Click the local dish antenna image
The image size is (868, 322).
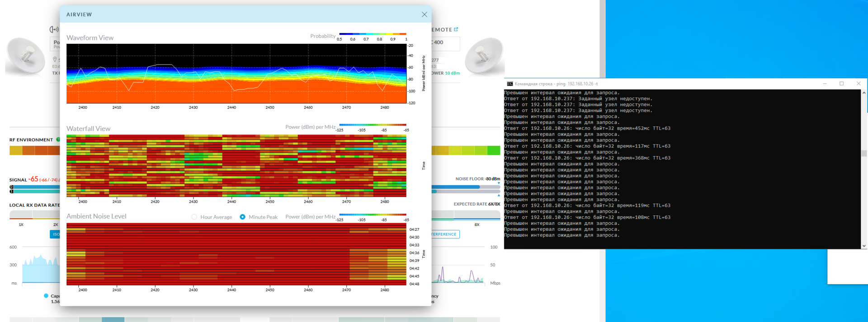[25, 56]
